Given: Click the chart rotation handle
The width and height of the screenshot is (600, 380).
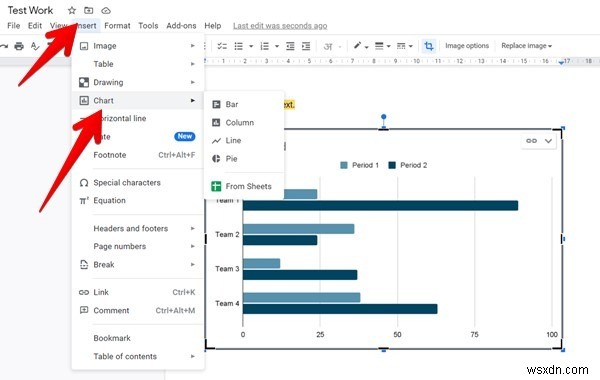Looking at the screenshot, I should (383, 117).
